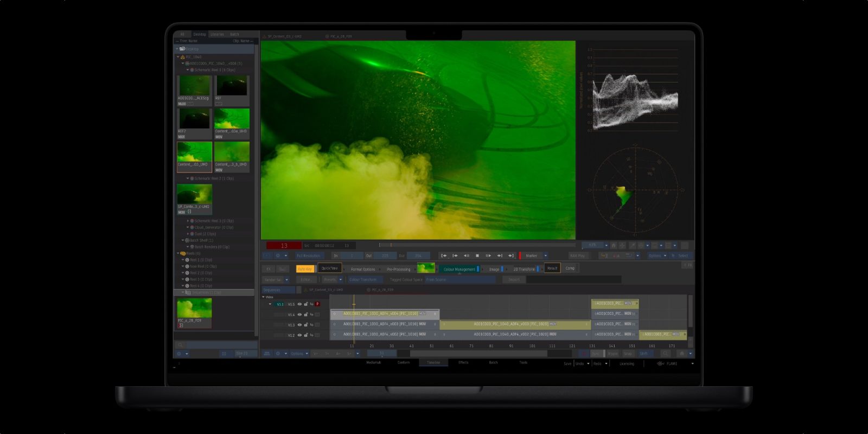Jump to the out point of the clip
The height and width of the screenshot is (434, 868).
click(510, 256)
